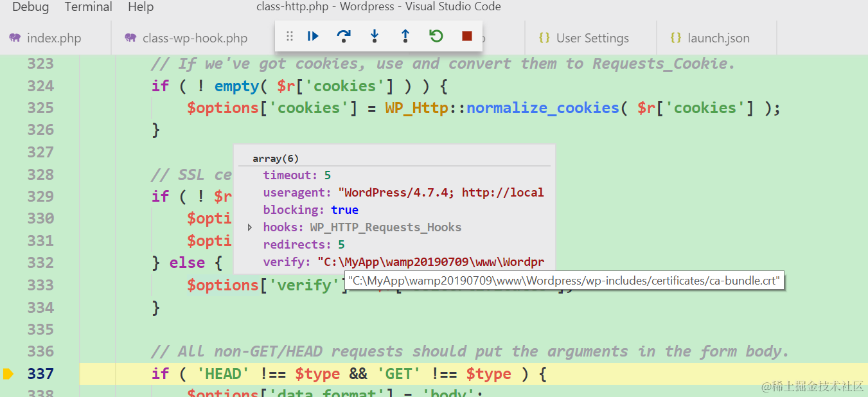This screenshot has width=868, height=397.
Task: Click $options['verify'] on line 333
Action: (x=268, y=285)
